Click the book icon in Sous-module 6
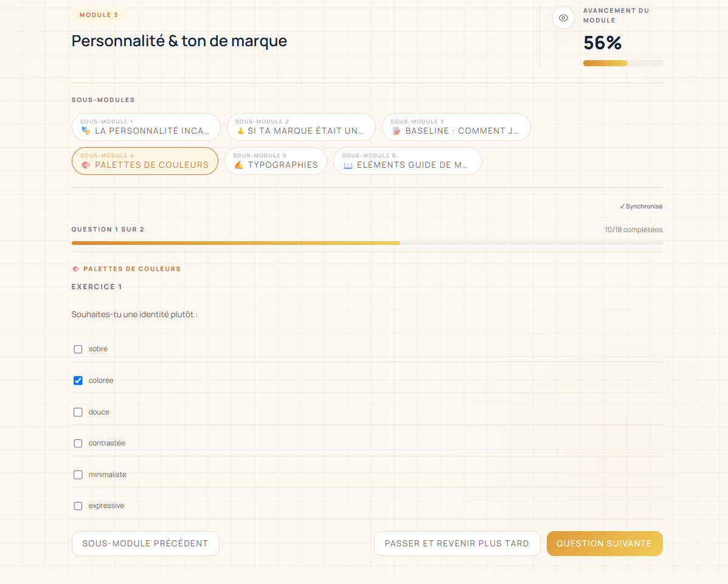Screen dimensions: 728x584 348,165
